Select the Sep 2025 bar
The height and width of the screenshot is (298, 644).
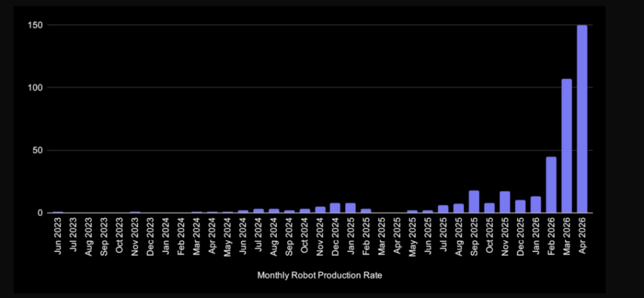tap(474, 202)
